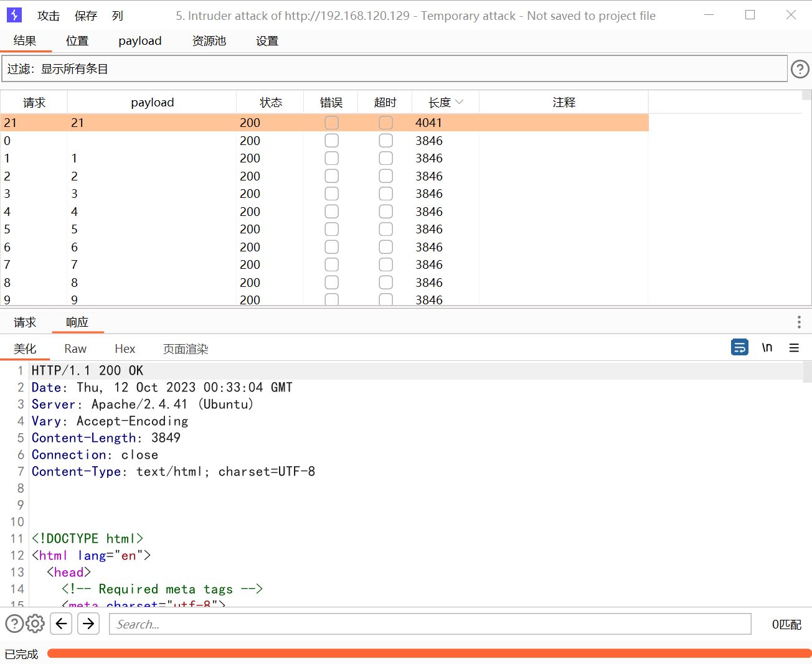Open the 保存 menu

[86, 16]
